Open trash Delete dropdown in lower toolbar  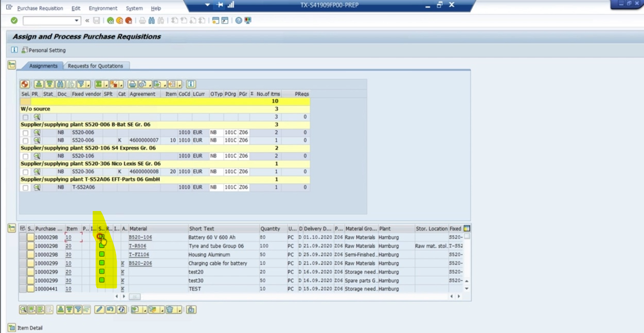point(179,309)
